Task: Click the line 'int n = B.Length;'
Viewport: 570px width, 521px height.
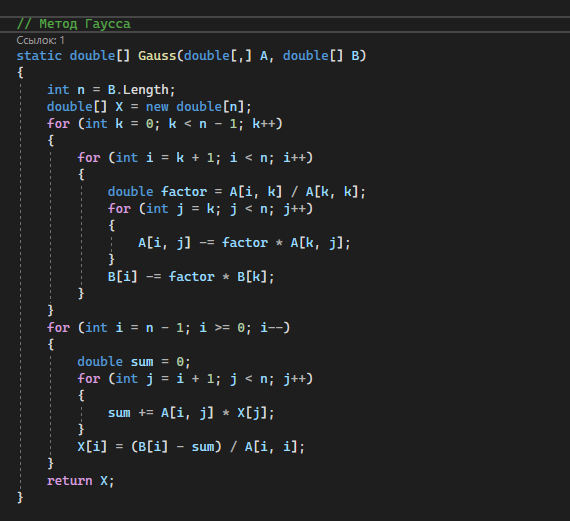Action: (x=111, y=90)
